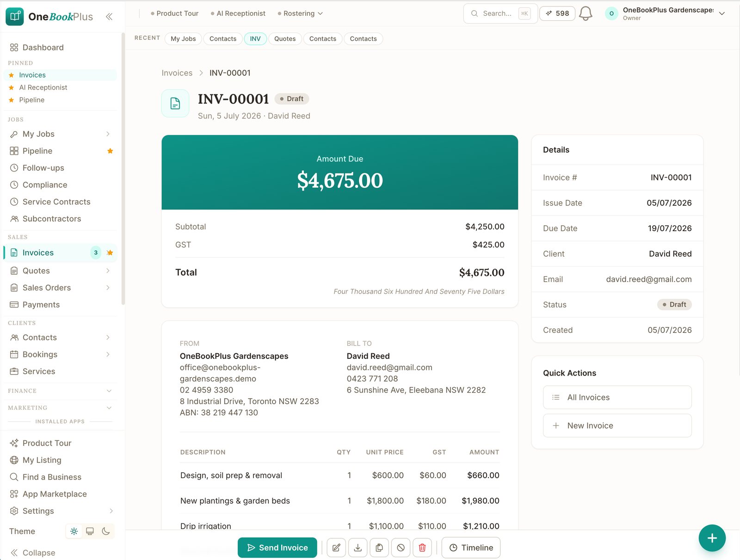
Task: Switch to light theme sun icon
Action: tap(74, 531)
